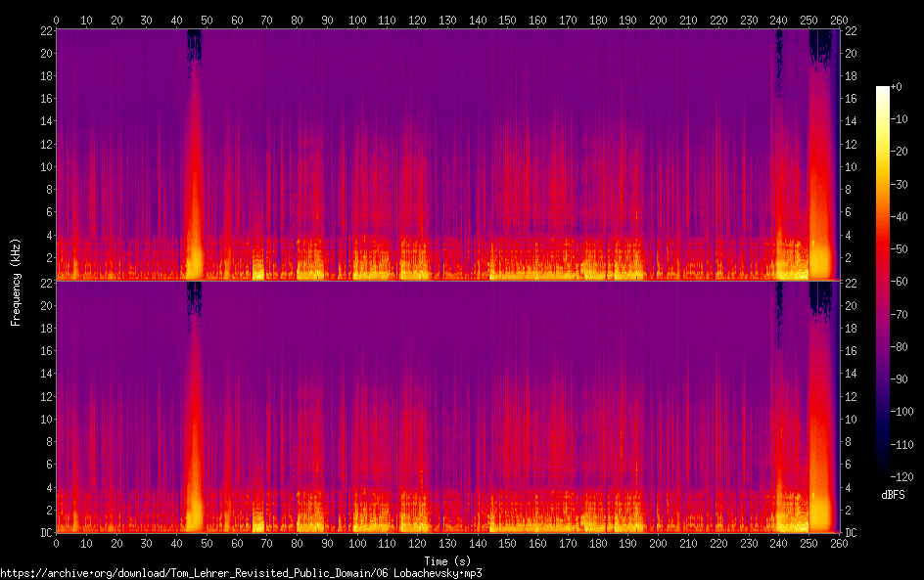This screenshot has width=924, height=580.
Task: Click the -120 label on the color scale
Action: (x=902, y=476)
